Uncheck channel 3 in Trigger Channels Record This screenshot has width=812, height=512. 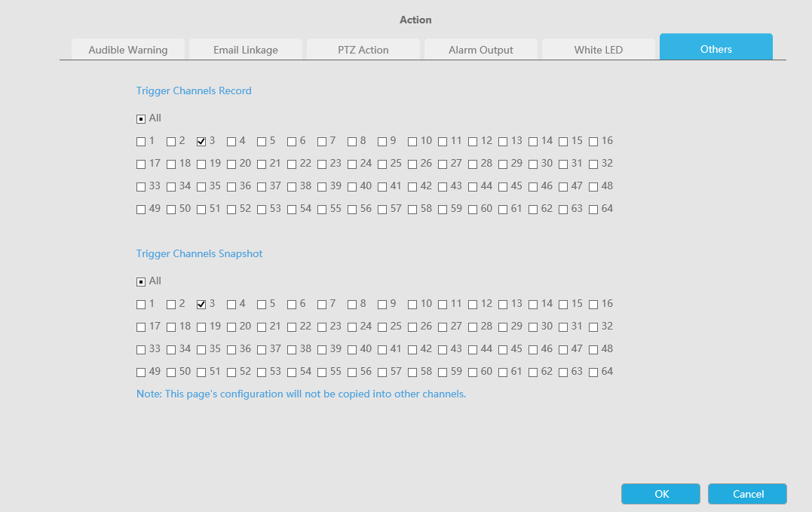click(201, 142)
